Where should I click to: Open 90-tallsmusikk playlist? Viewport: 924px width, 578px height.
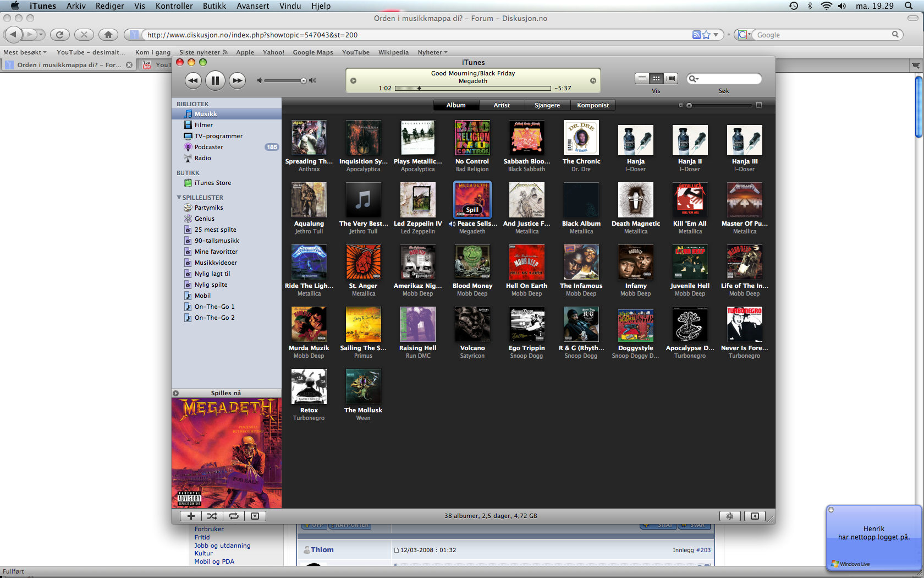coord(227,241)
